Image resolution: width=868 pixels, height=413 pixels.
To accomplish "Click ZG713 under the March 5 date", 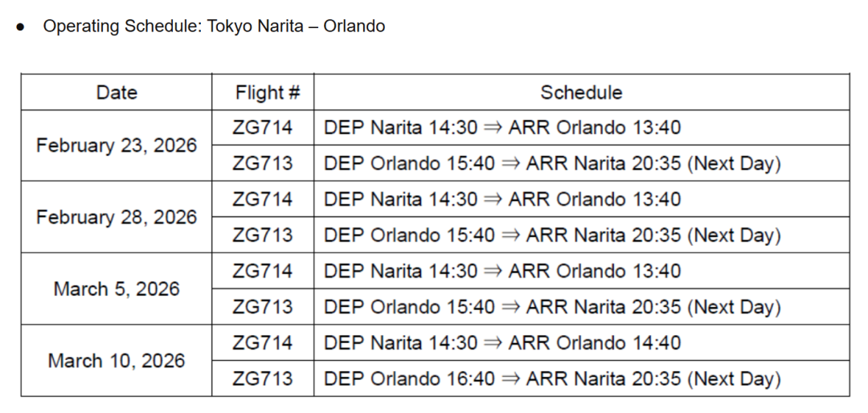I will click(x=262, y=307).
